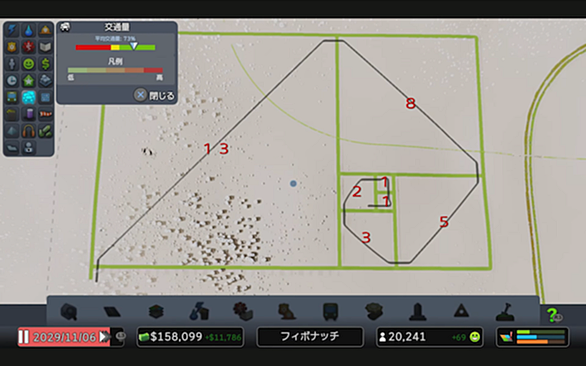Open the windsock Wind info view
This screenshot has width=586, height=366.
tap(45, 114)
